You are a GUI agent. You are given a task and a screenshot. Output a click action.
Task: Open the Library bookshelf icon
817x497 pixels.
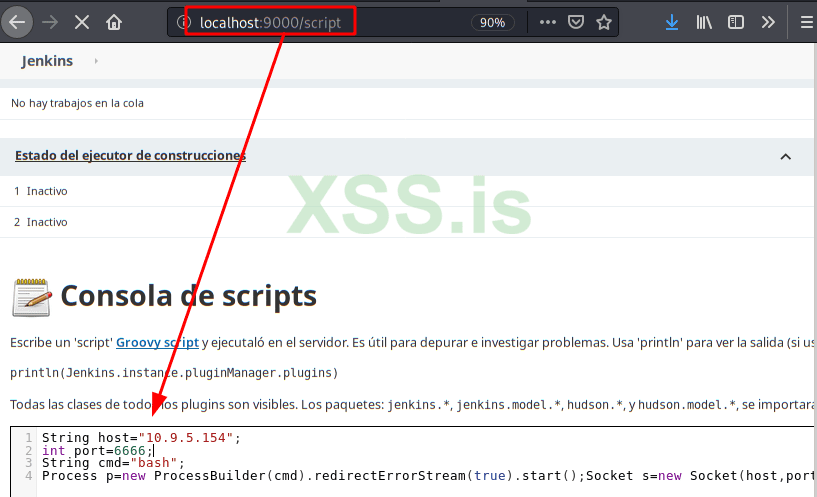(x=704, y=22)
